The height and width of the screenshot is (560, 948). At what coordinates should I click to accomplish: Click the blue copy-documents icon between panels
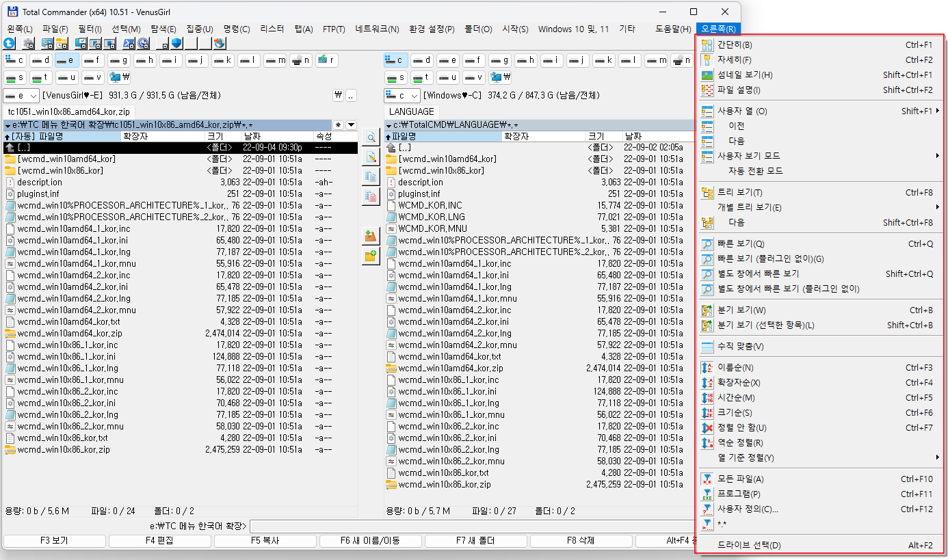tap(371, 177)
